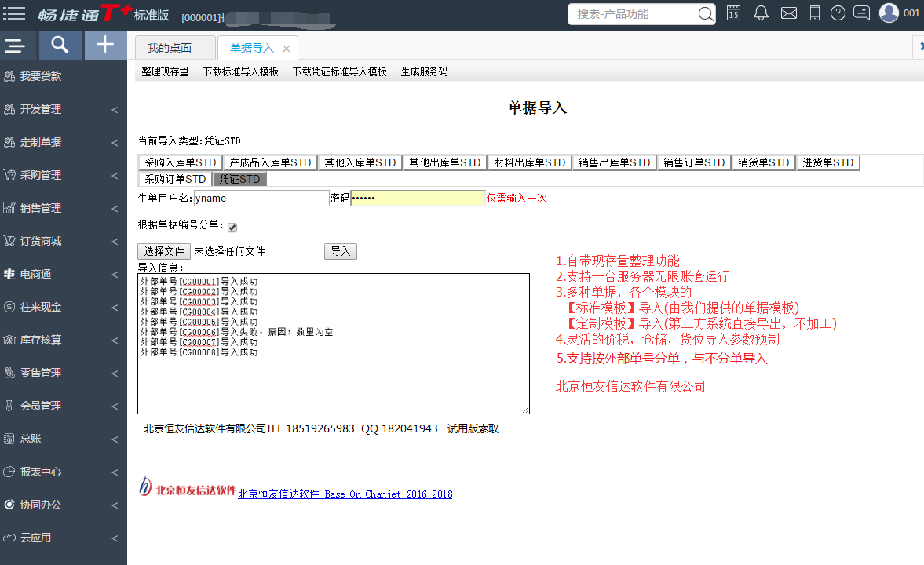Open the help question mark icon
Screen dimensions: 924x565
(x=838, y=13)
